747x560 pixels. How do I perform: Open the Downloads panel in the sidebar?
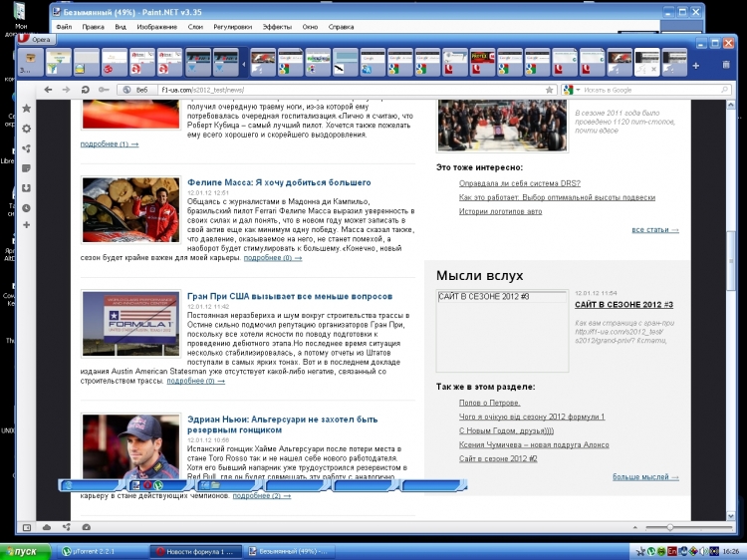pos(27,188)
